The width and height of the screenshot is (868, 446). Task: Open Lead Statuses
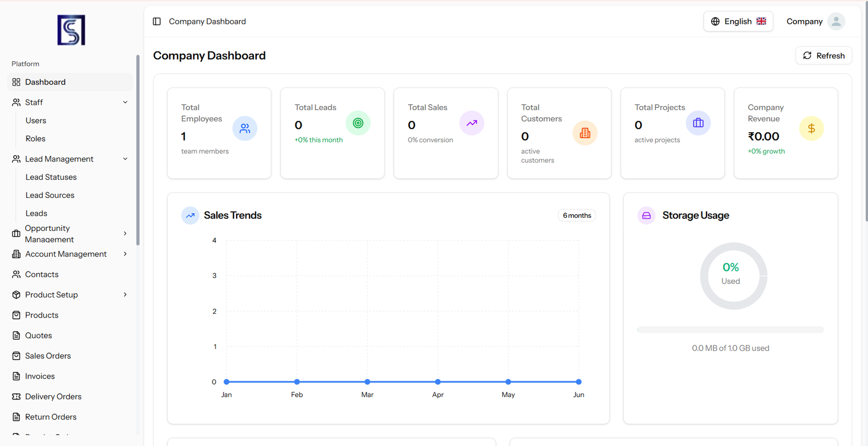51,177
